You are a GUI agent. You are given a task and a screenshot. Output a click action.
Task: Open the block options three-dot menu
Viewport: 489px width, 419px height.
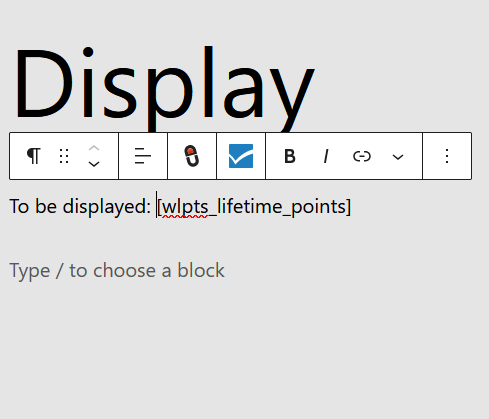[x=447, y=156]
